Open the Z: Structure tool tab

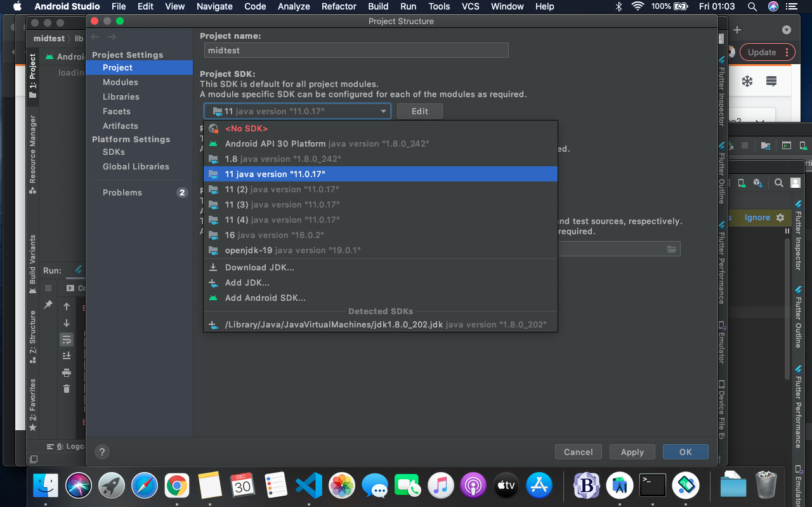33,336
